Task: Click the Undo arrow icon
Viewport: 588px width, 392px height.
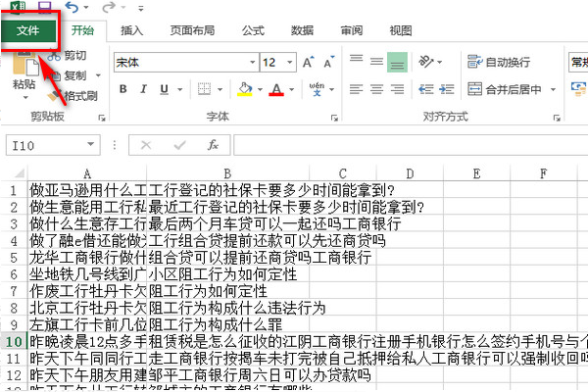Action: [x=72, y=7]
